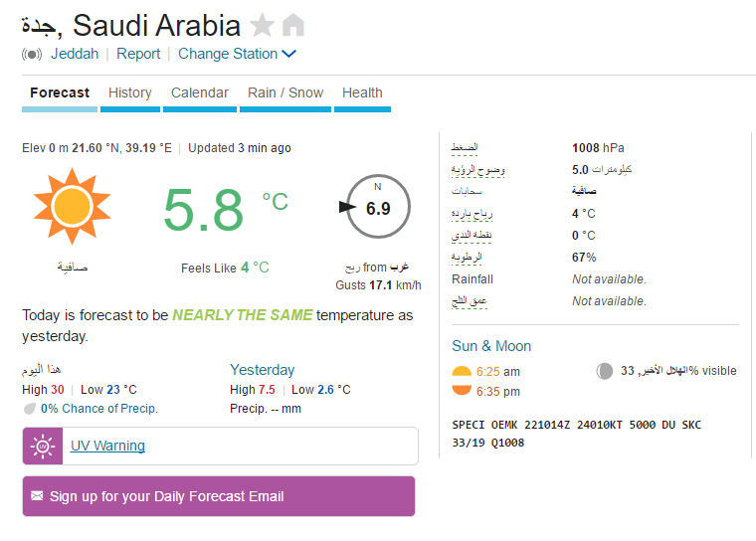The width and height of the screenshot is (756, 541).
Task: Click the Change Station chevron arrow
Action: 288,54
